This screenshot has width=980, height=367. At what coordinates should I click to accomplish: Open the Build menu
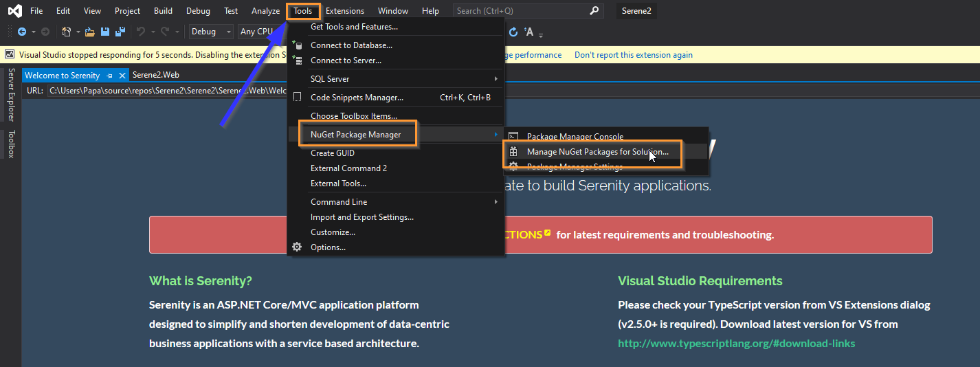[x=163, y=11]
